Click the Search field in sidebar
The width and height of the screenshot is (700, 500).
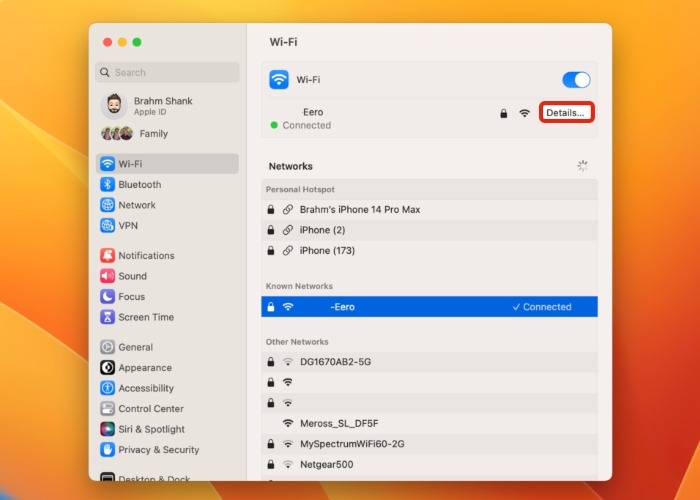point(168,72)
